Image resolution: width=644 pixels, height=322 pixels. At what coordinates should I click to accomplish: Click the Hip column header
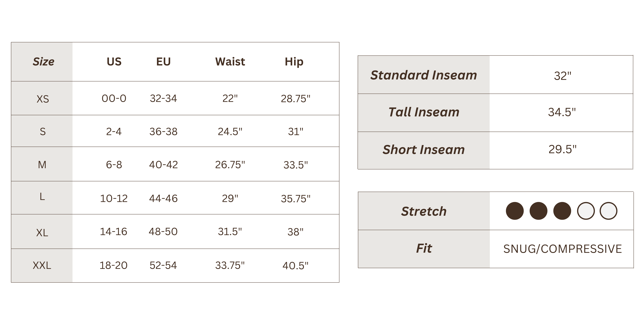(x=294, y=62)
